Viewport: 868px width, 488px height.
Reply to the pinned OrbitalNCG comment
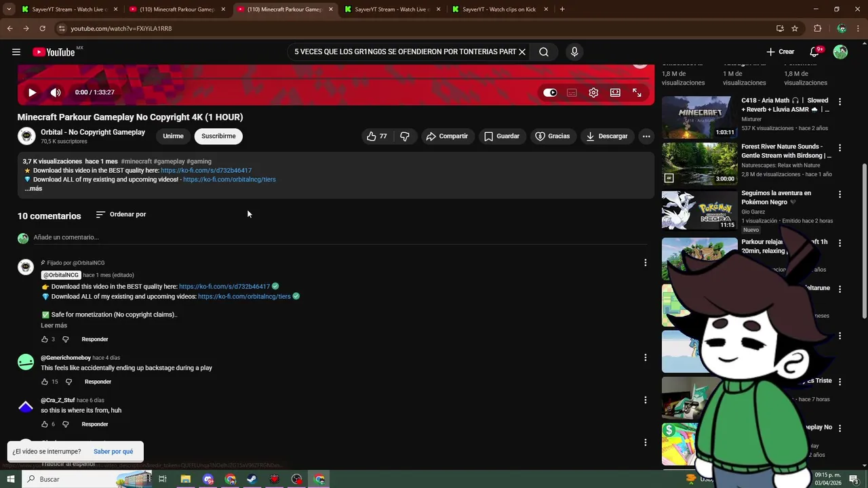tap(95, 339)
